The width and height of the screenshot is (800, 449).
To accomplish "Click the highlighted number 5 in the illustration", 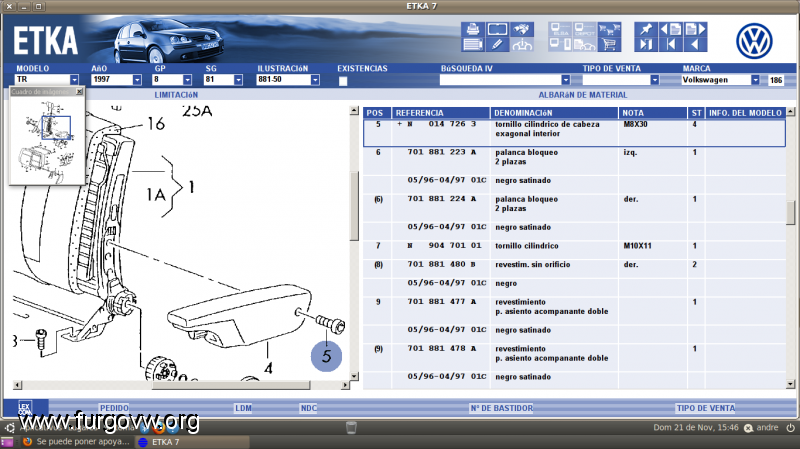I will pyautogui.click(x=327, y=356).
